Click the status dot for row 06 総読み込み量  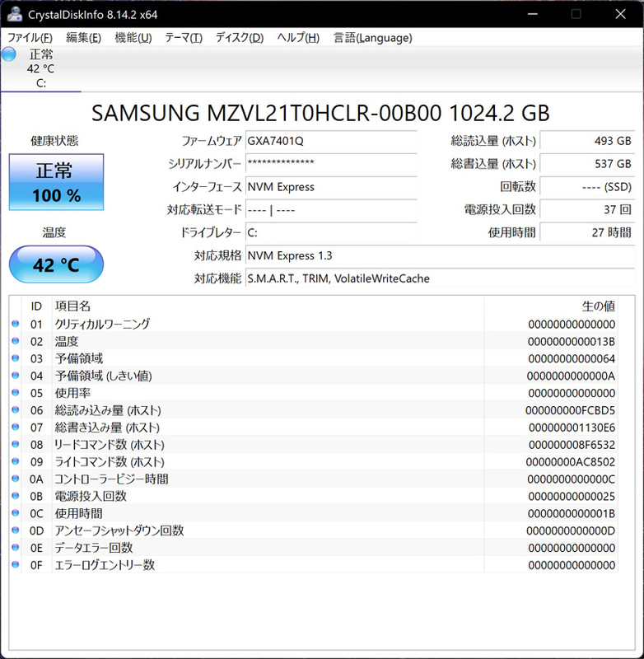tap(16, 409)
